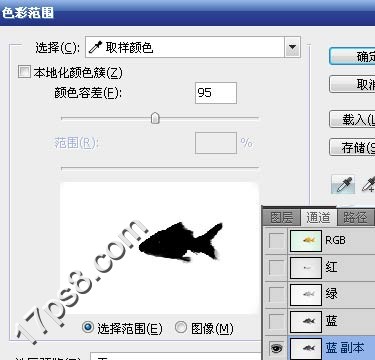Enable the 本地化颜色簇 checkbox
This screenshot has height=360, width=375.
pyautogui.click(x=24, y=72)
